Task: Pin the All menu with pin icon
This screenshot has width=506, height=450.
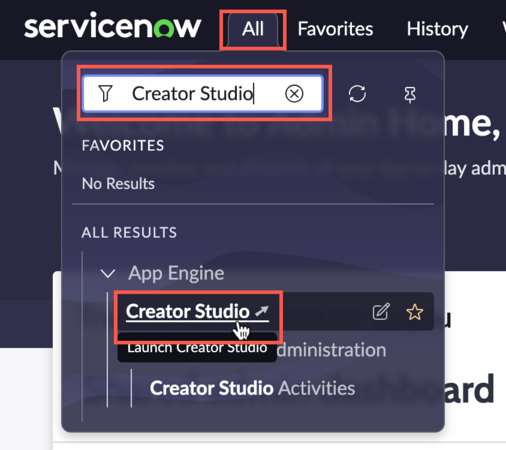Action: [410, 95]
